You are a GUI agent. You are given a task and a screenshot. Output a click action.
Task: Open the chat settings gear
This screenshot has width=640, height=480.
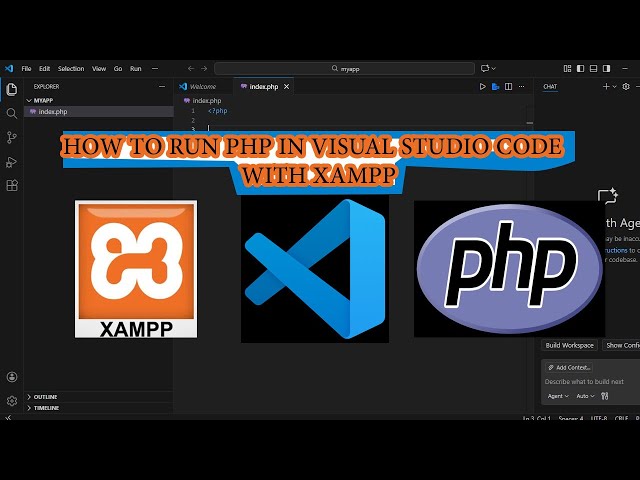(x=626, y=87)
